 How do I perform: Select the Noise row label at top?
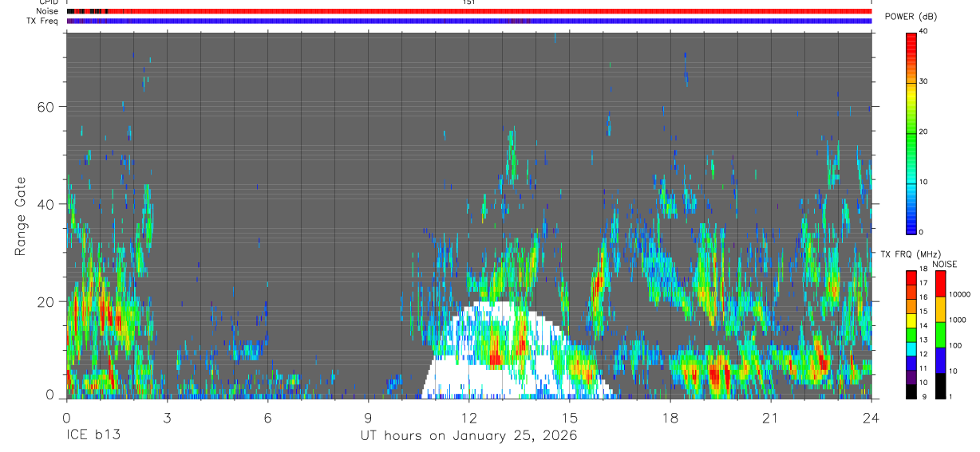click(x=47, y=11)
